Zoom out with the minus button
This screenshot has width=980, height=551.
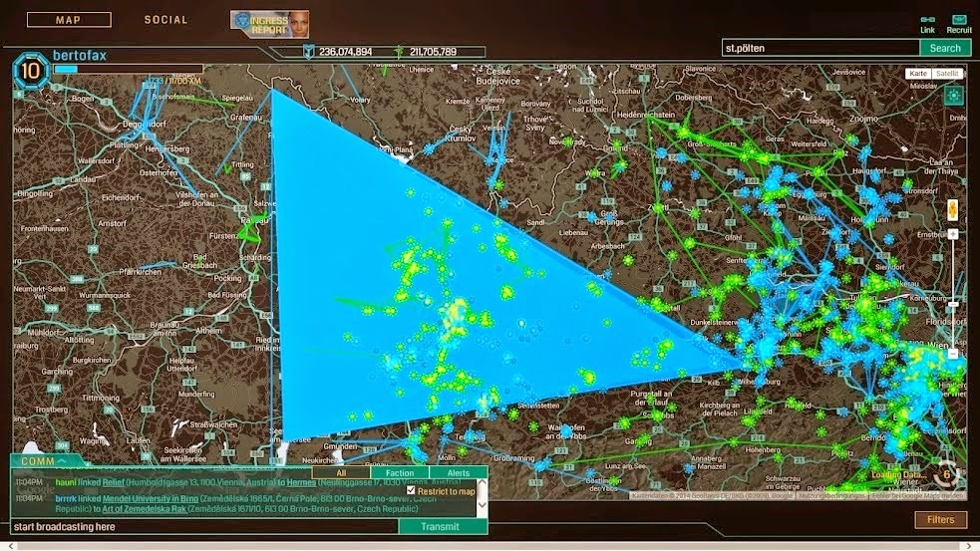952,354
